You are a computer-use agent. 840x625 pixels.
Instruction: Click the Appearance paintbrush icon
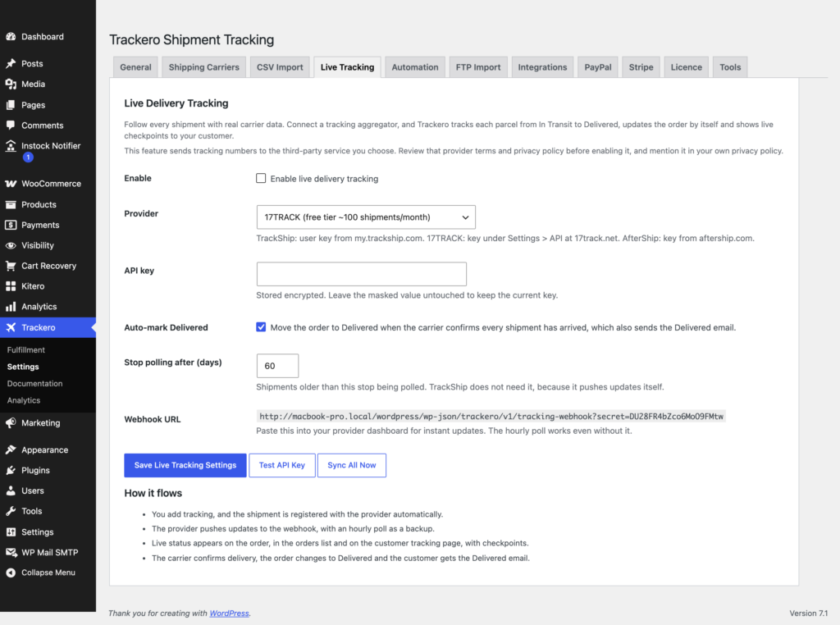(x=11, y=449)
